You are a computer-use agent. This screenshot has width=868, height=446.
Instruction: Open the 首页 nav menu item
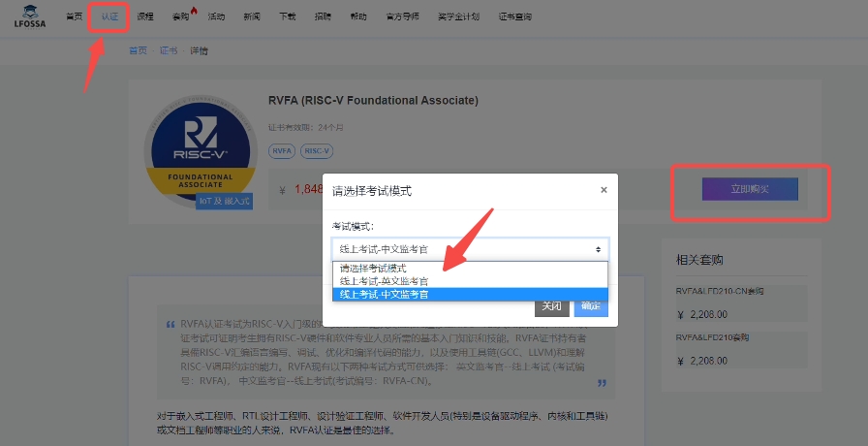75,16
